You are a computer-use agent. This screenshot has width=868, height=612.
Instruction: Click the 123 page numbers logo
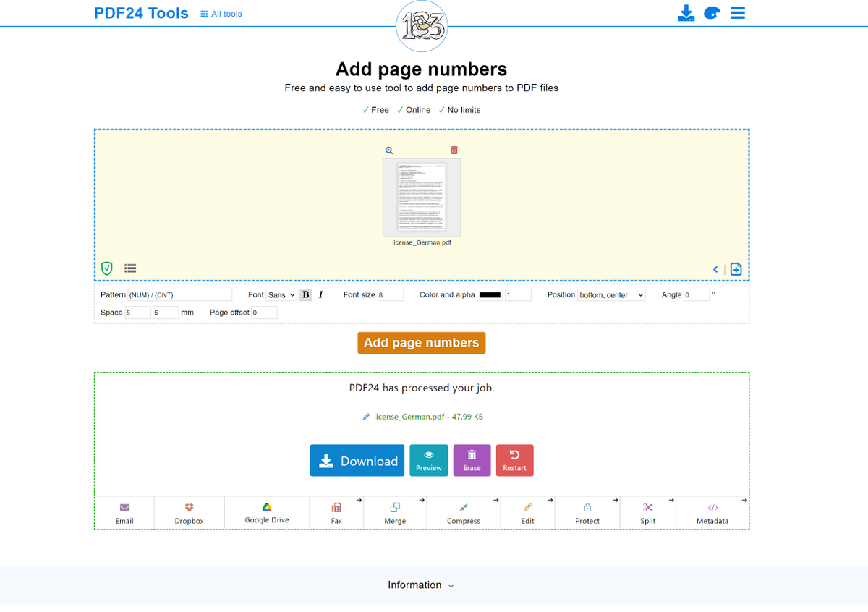pos(422,26)
